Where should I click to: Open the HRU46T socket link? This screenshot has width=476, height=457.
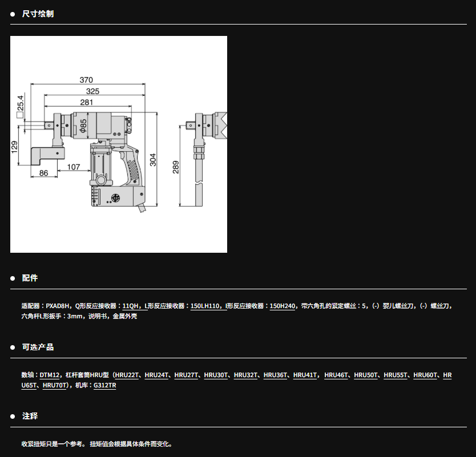click(x=336, y=375)
